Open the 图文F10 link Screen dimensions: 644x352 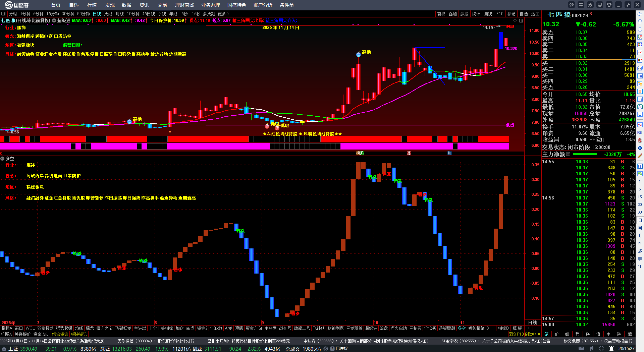[x=516, y=334]
